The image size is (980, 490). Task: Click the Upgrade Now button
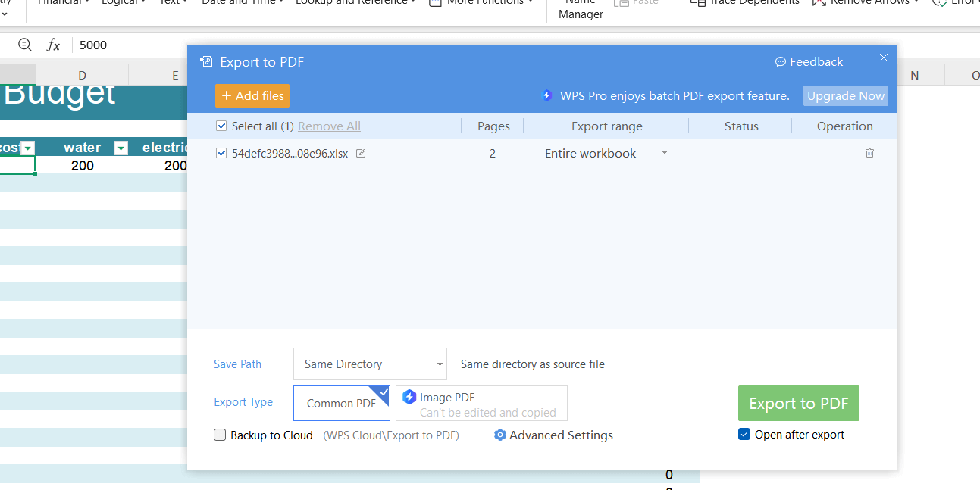pos(846,95)
